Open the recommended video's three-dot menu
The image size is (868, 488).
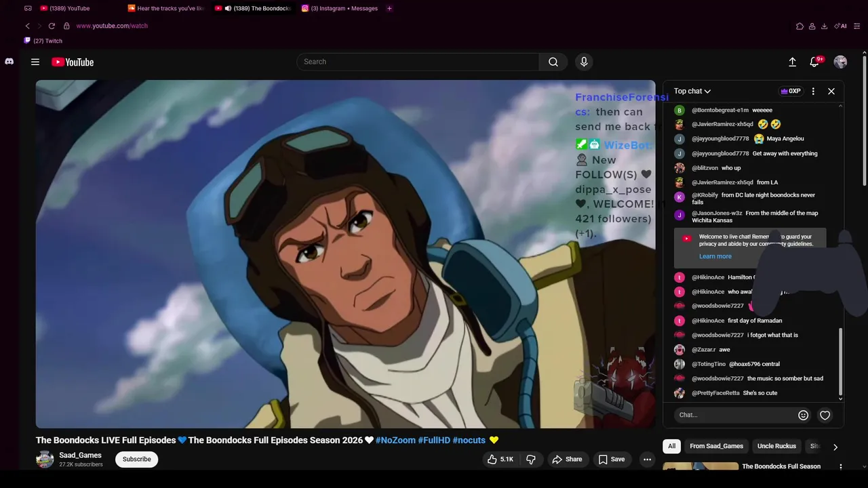click(x=841, y=466)
